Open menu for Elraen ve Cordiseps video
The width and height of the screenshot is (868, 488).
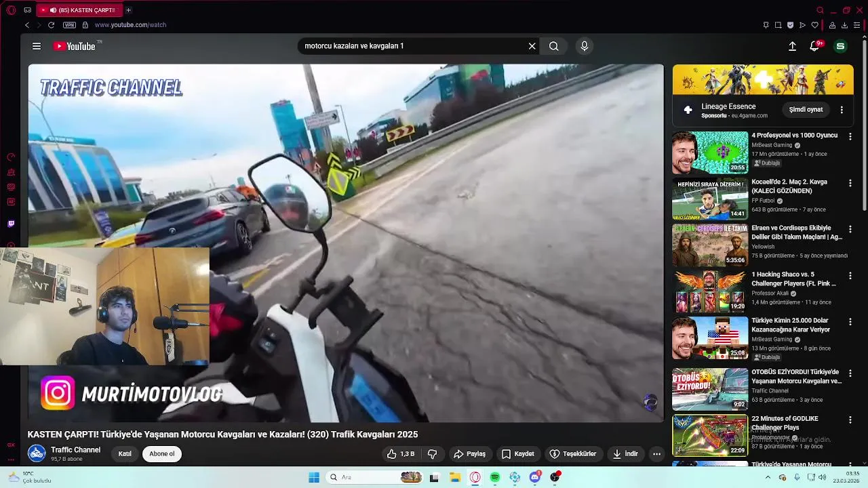(850, 229)
